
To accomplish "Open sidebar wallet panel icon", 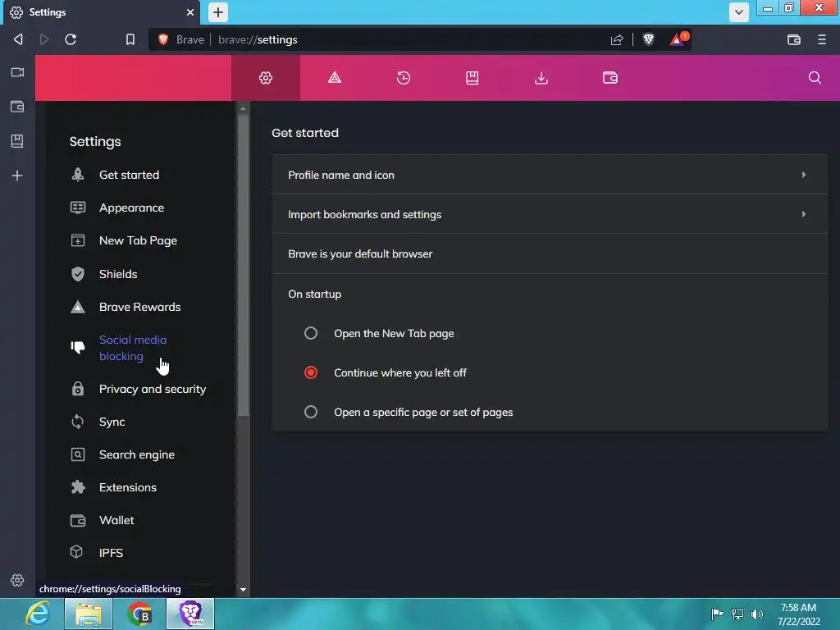I will click(x=17, y=107).
